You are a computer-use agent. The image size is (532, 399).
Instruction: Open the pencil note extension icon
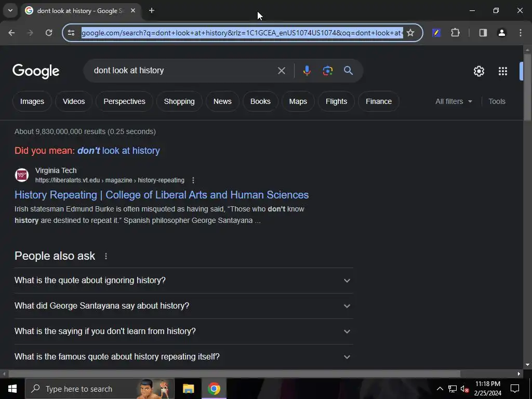(436, 33)
